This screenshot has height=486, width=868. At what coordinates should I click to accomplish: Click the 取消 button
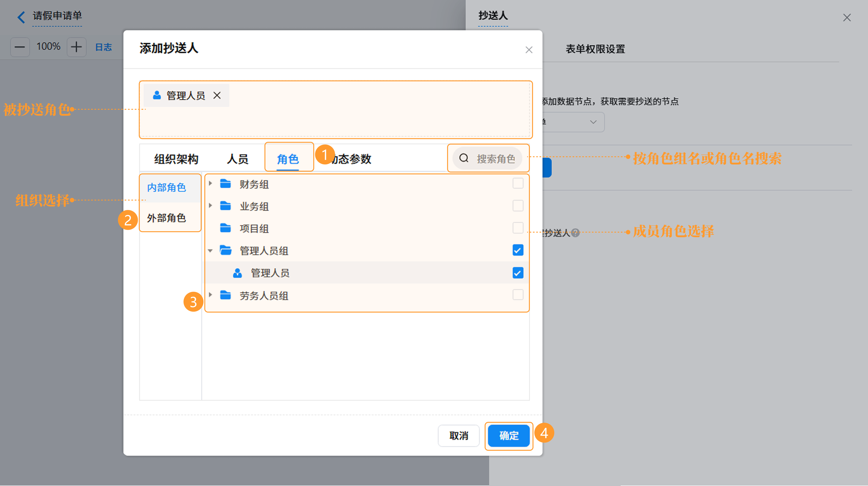point(459,436)
